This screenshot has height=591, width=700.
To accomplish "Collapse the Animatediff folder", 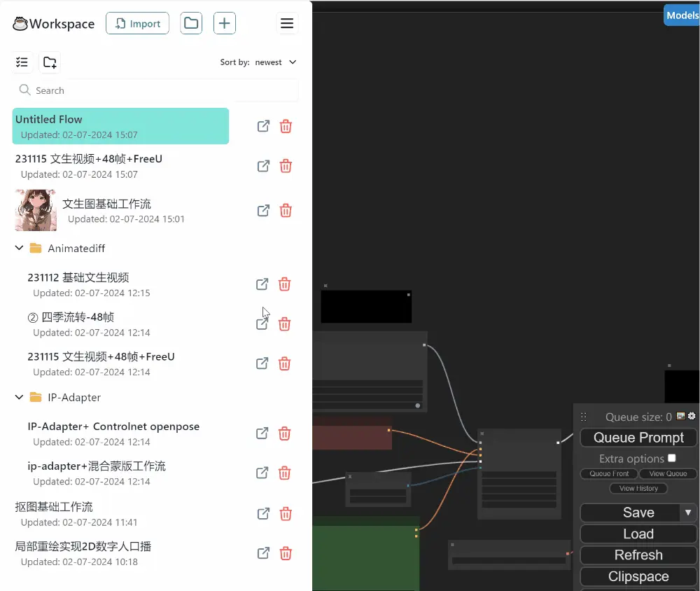I will pos(18,248).
